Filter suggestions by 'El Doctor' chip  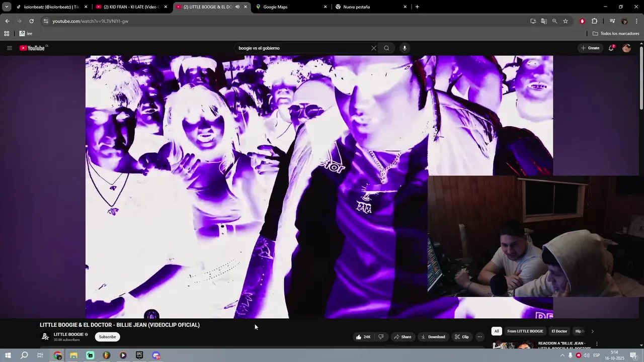tap(559, 331)
